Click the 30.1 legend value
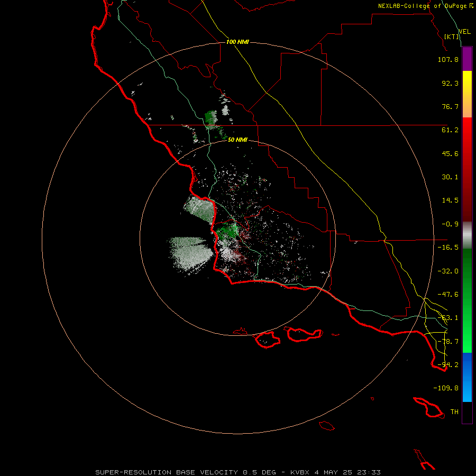 tap(450, 177)
